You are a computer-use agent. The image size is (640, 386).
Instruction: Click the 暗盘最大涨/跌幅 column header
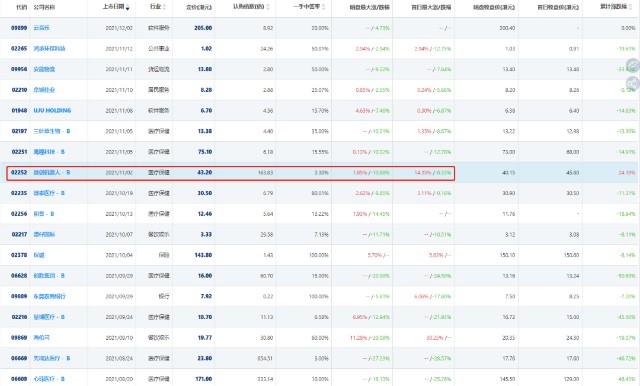click(370, 7)
